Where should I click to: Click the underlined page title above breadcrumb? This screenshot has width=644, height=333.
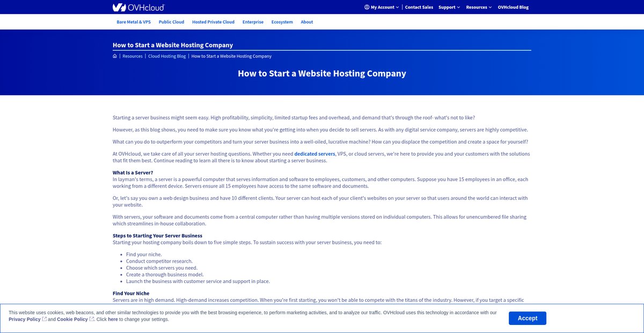click(x=173, y=45)
